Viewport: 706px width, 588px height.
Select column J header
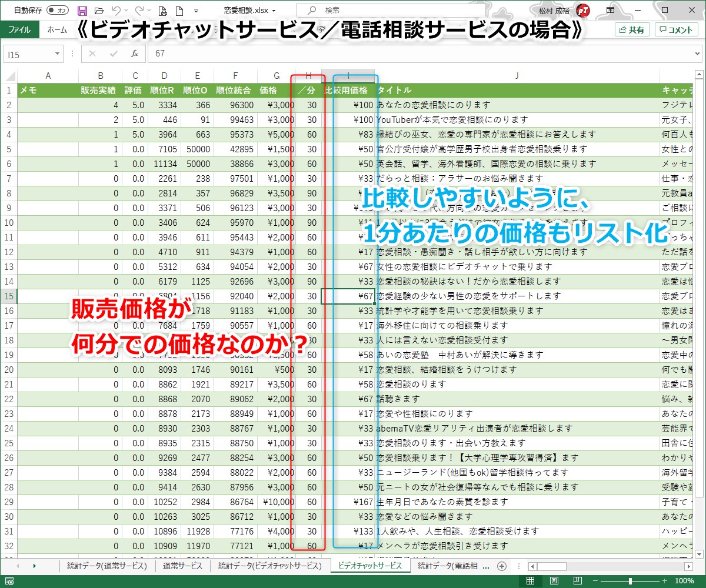[517, 75]
